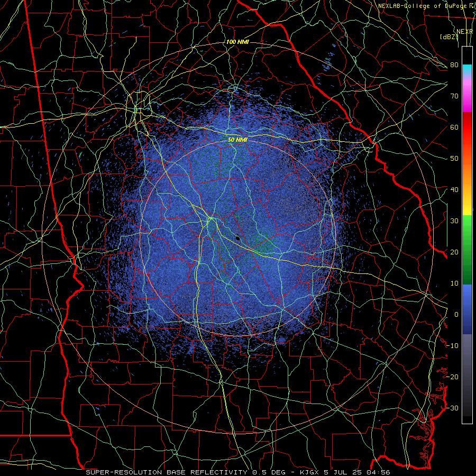
Task: Click the -20 value on the dBZ scale
Action: pyautogui.click(x=453, y=377)
